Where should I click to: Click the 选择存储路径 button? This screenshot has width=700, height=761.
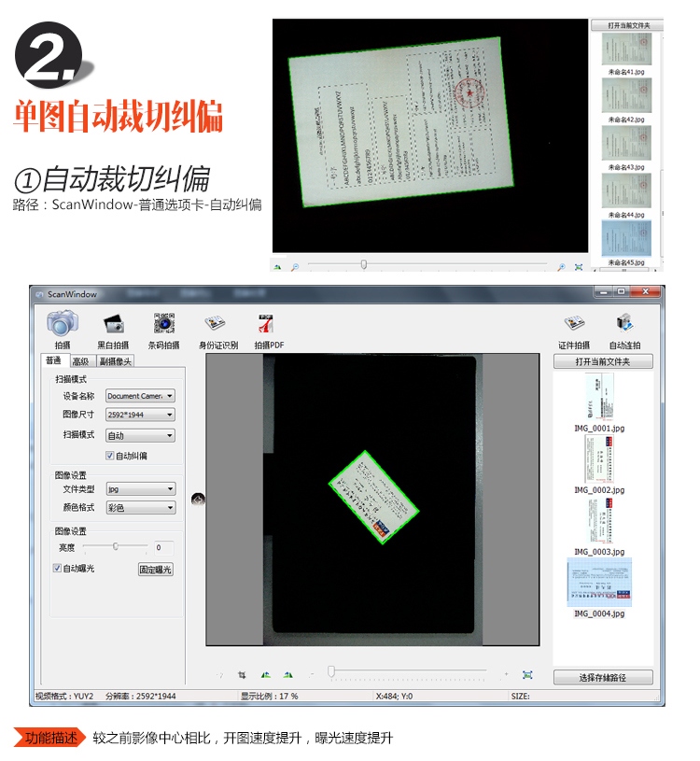pos(603,678)
